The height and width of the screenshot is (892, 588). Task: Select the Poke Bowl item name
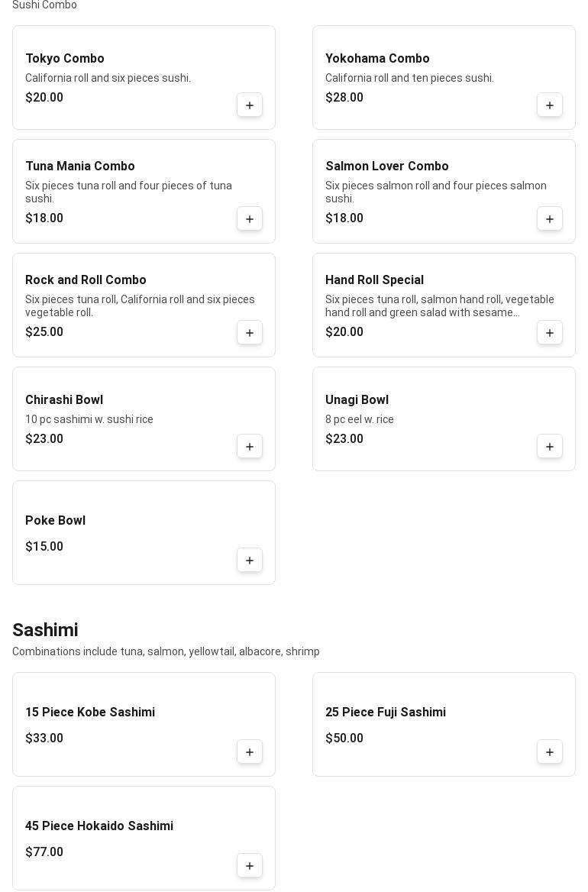pos(55,521)
